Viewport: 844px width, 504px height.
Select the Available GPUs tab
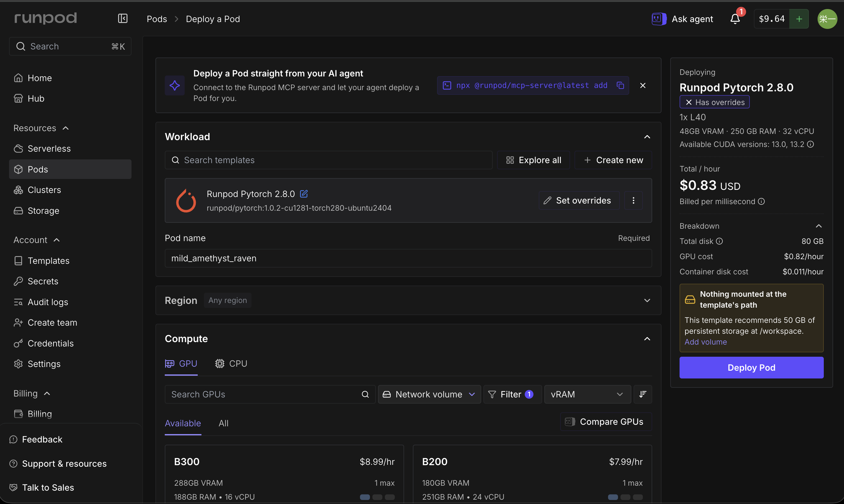click(x=183, y=423)
